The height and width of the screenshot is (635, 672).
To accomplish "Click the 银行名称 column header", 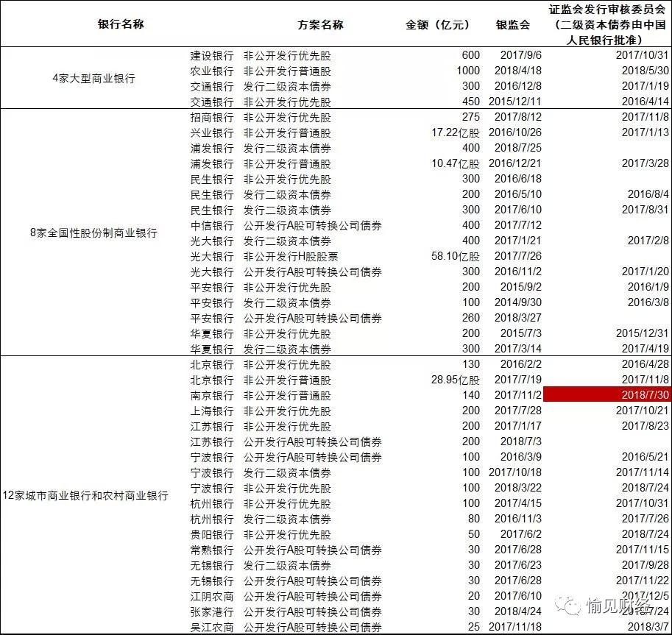I will (x=121, y=24).
